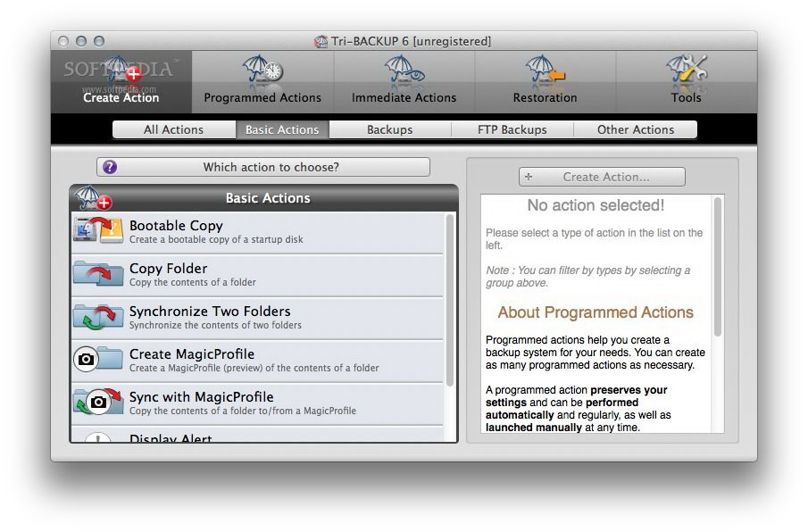
Task: Open Restoration umbrella arrow icon
Action: (x=546, y=70)
